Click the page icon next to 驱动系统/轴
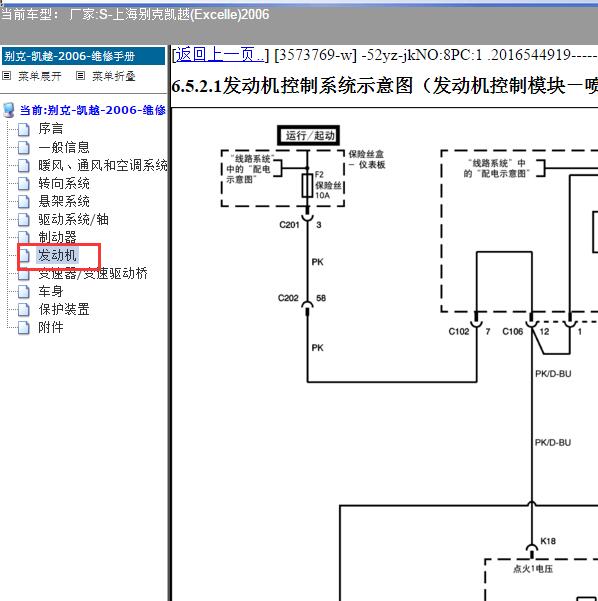 coord(24,219)
